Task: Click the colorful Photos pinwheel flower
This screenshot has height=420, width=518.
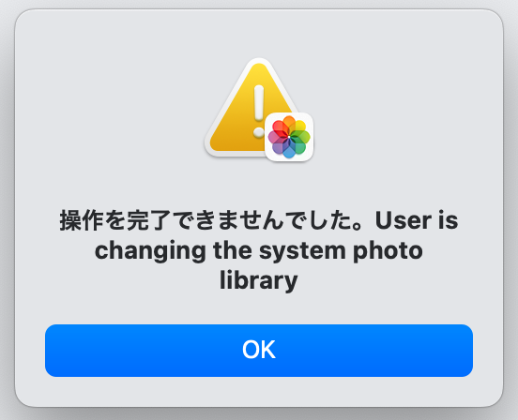Action: pyautogui.click(x=289, y=137)
